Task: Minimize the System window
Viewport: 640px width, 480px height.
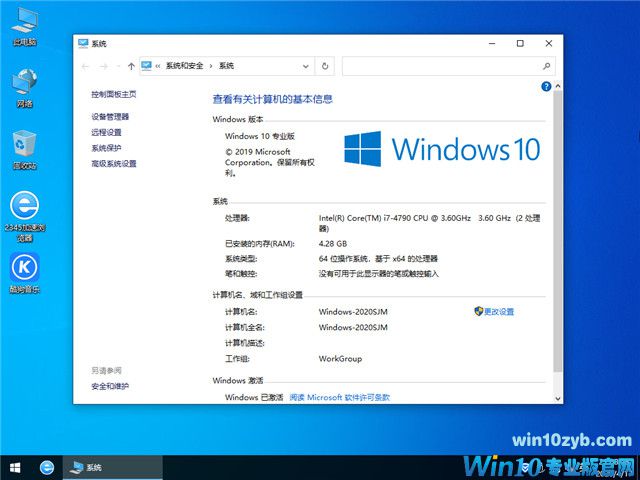Action: coord(492,43)
